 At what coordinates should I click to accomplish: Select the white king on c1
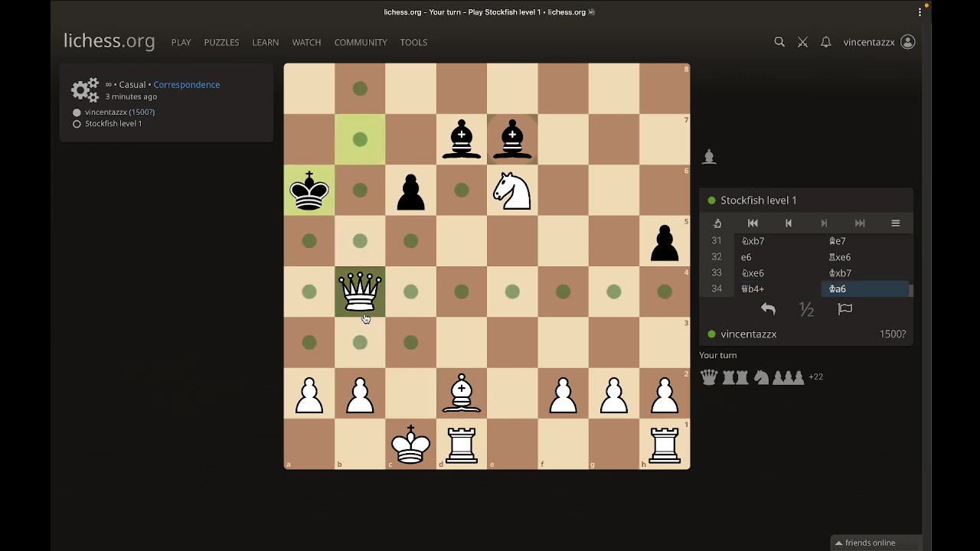[x=410, y=444]
